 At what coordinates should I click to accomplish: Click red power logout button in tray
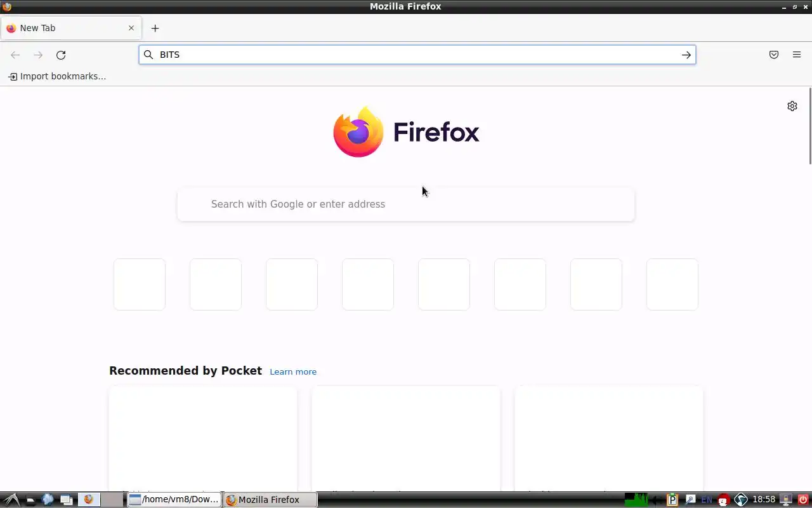point(803,500)
